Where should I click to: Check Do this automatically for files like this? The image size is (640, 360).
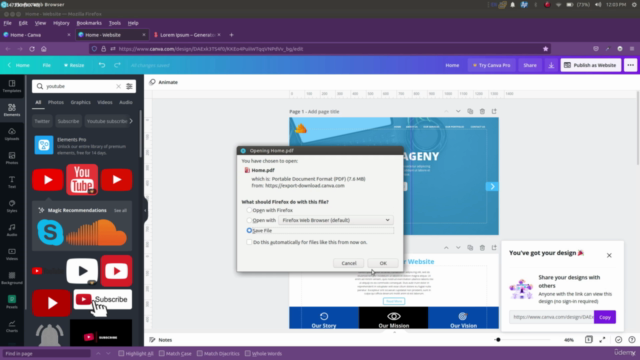point(249,242)
